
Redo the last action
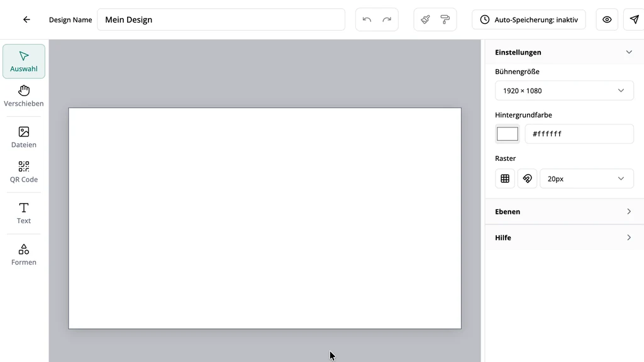(x=387, y=19)
